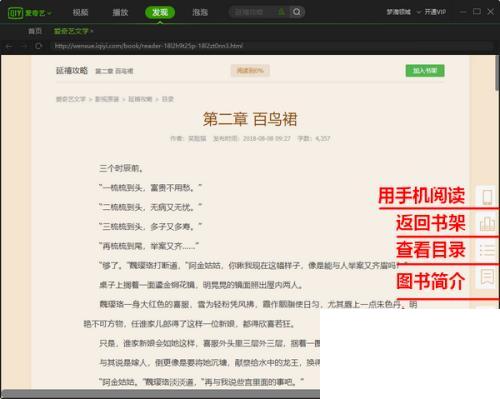Viewport: 500px width, 399px height.
Task: Click the bookshelf sidebar icon
Action: [487, 224]
